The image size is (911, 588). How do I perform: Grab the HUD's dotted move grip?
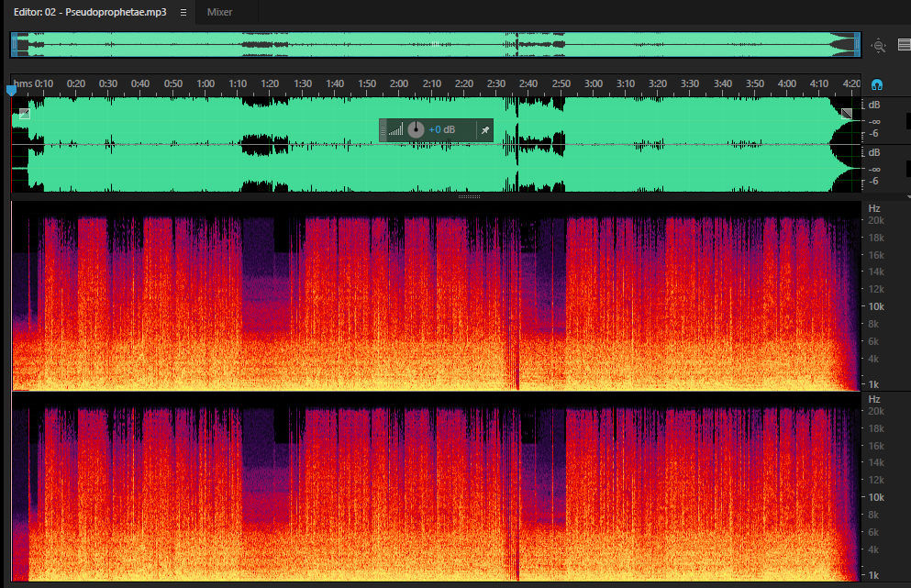coord(383,130)
